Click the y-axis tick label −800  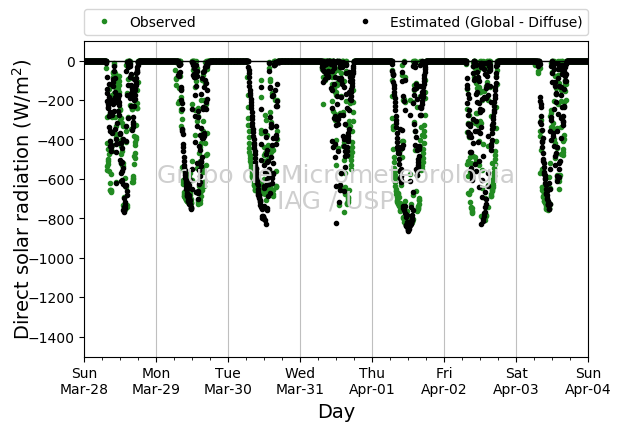pyautogui.click(x=56, y=219)
